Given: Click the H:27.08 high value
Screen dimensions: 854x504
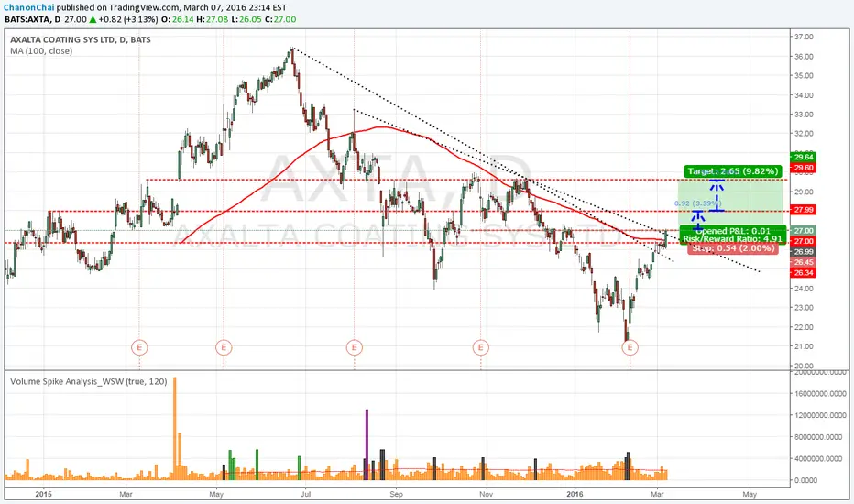Looking at the screenshot, I should pos(213,19).
